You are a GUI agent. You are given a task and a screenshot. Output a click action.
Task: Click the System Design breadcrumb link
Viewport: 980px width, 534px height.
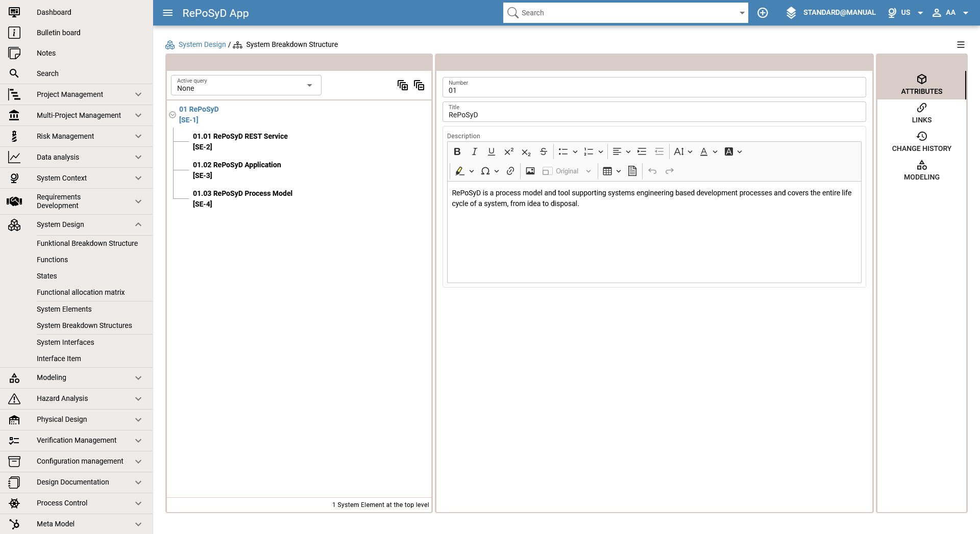(202, 45)
